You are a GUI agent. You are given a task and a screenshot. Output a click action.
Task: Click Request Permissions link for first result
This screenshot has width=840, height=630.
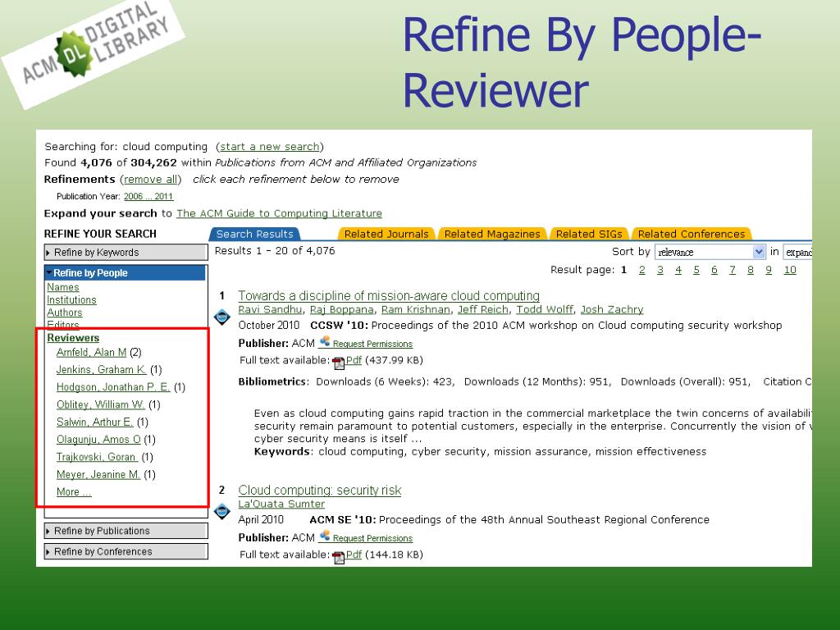pyautogui.click(x=372, y=344)
